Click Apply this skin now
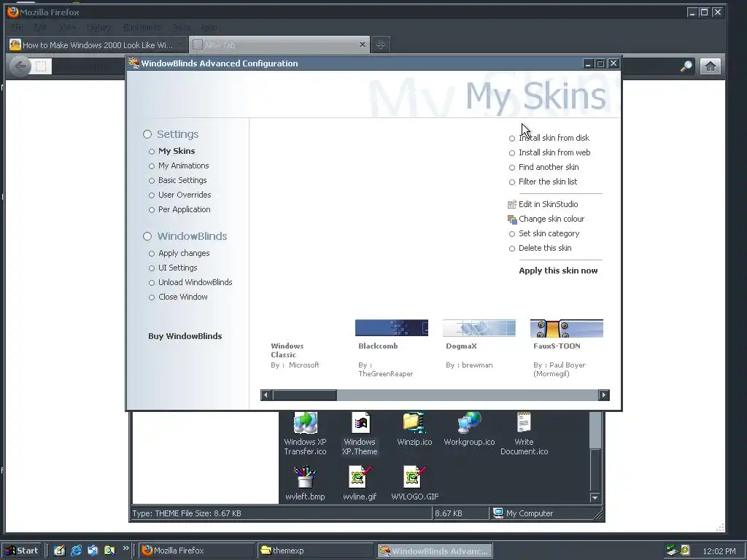This screenshot has height=560, width=747. point(558,271)
